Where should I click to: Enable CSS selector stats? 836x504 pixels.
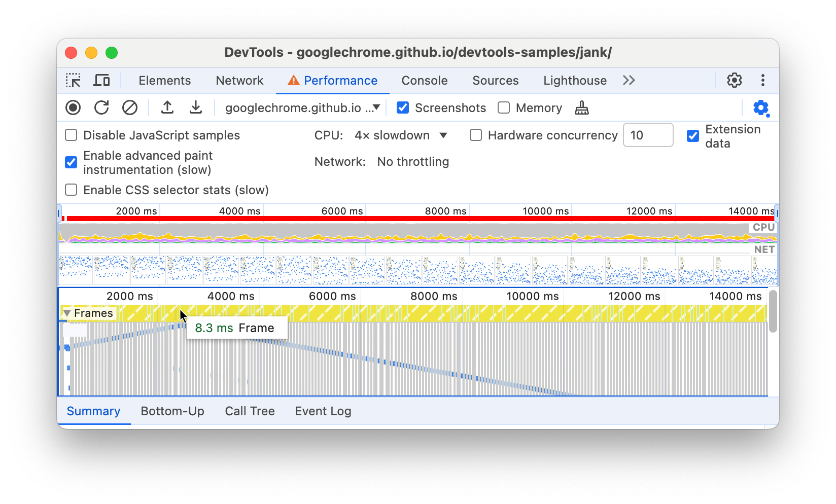tap(71, 190)
